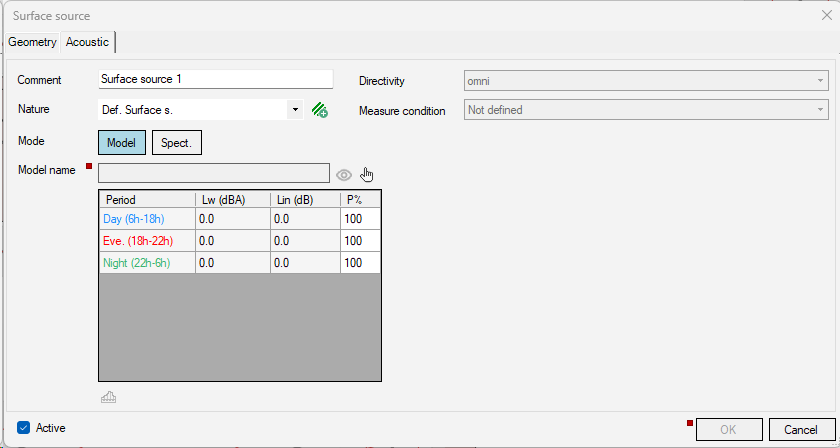
Task: Close the Surface source dialog
Action: 827,16
